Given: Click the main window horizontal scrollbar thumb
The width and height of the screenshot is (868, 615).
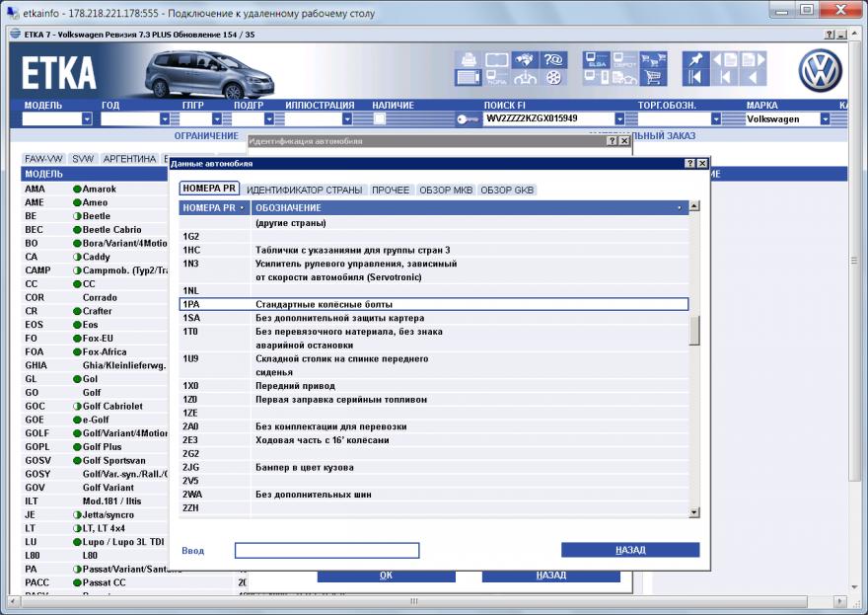Looking at the screenshot, I should 413,601.
